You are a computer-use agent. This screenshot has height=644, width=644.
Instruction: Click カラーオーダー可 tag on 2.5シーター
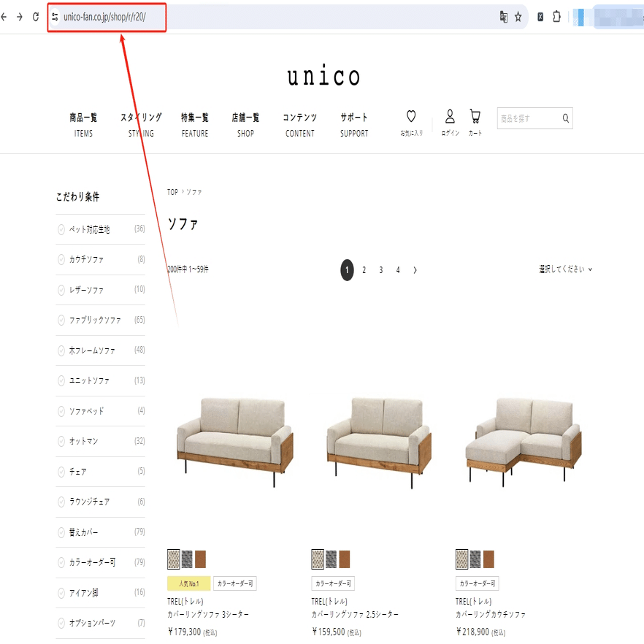coord(333,583)
